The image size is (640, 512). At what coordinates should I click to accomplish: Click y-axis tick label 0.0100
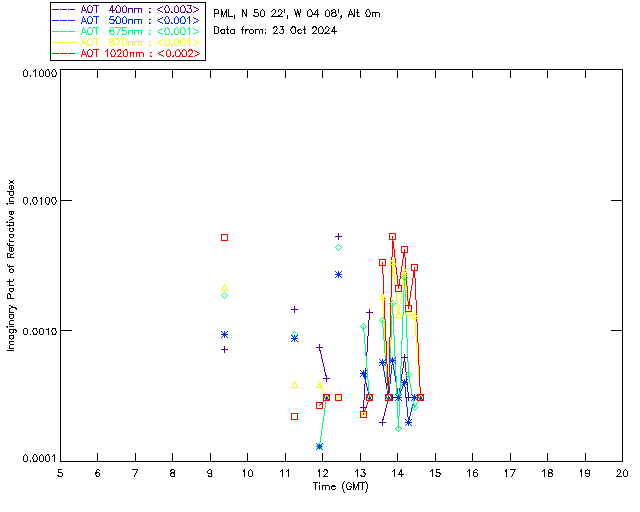tap(39, 200)
